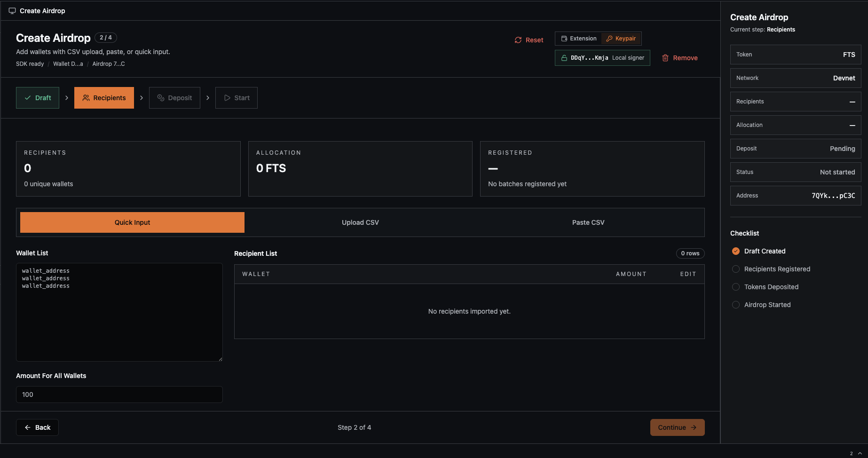Click the Extension wallet icon
The height and width of the screenshot is (458, 868).
coord(564,39)
